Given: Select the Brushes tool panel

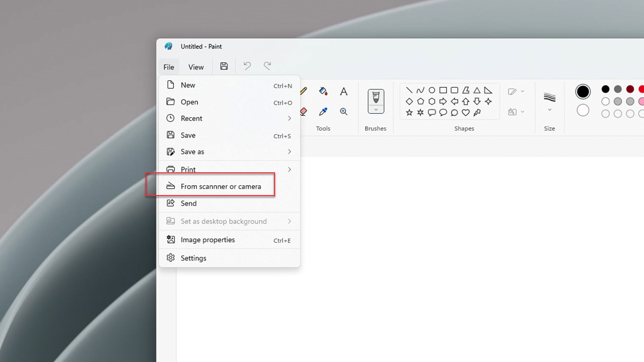Looking at the screenshot, I should click(376, 108).
